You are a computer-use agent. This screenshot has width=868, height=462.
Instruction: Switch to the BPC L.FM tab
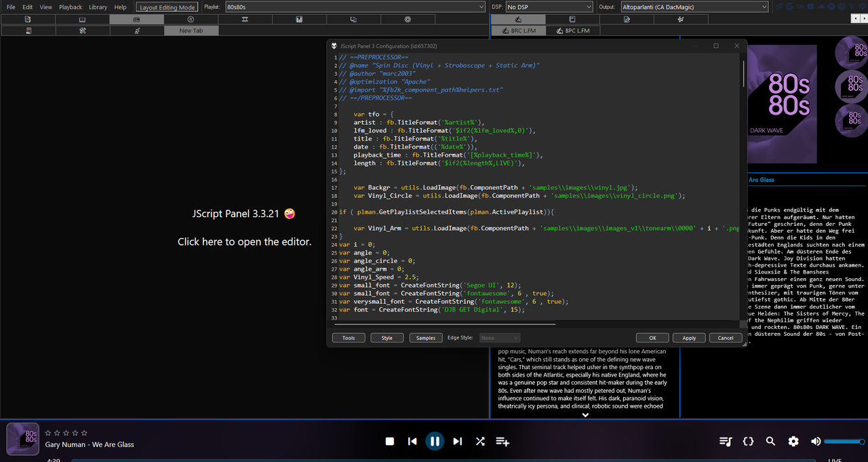572,31
